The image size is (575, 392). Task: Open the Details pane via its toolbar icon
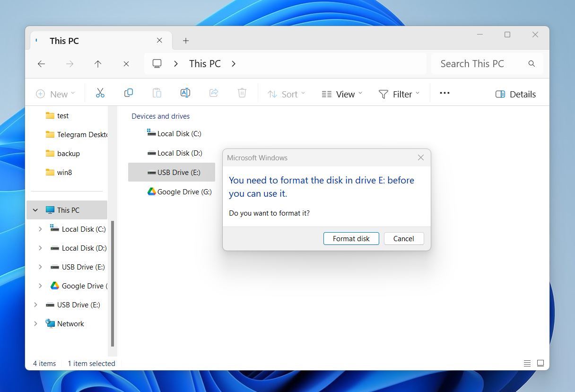click(515, 94)
